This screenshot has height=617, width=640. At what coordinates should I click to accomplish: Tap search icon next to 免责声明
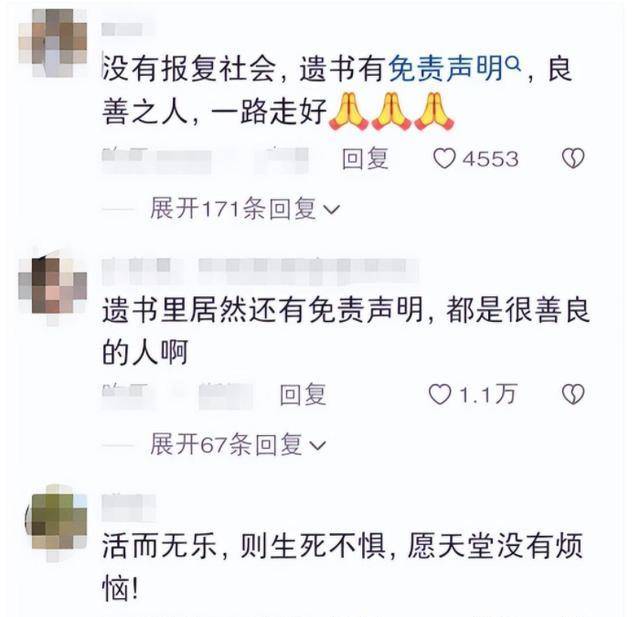tap(513, 64)
